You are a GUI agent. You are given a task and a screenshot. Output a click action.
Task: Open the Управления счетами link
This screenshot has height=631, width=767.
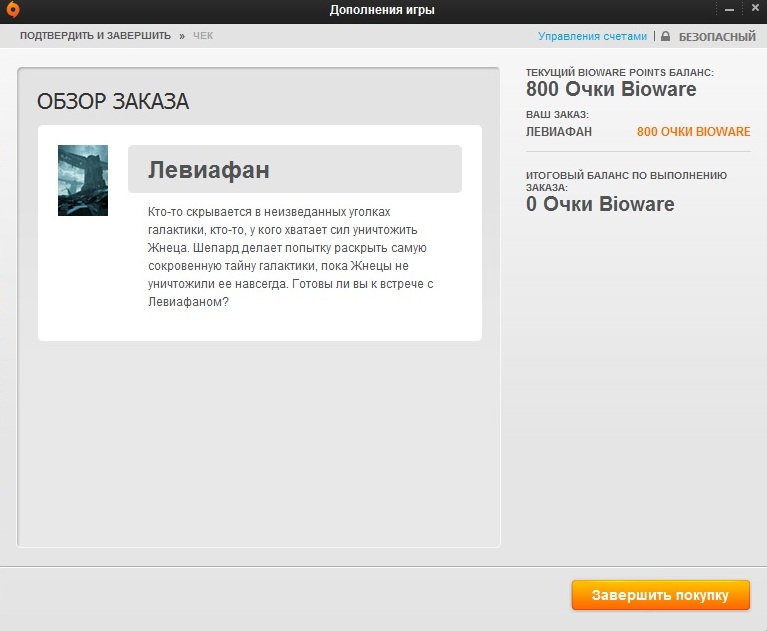point(592,36)
